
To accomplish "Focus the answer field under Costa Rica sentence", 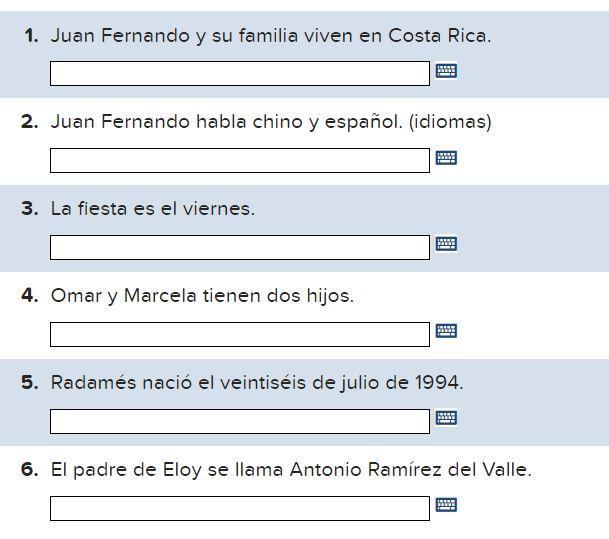I will pos(240,73).
